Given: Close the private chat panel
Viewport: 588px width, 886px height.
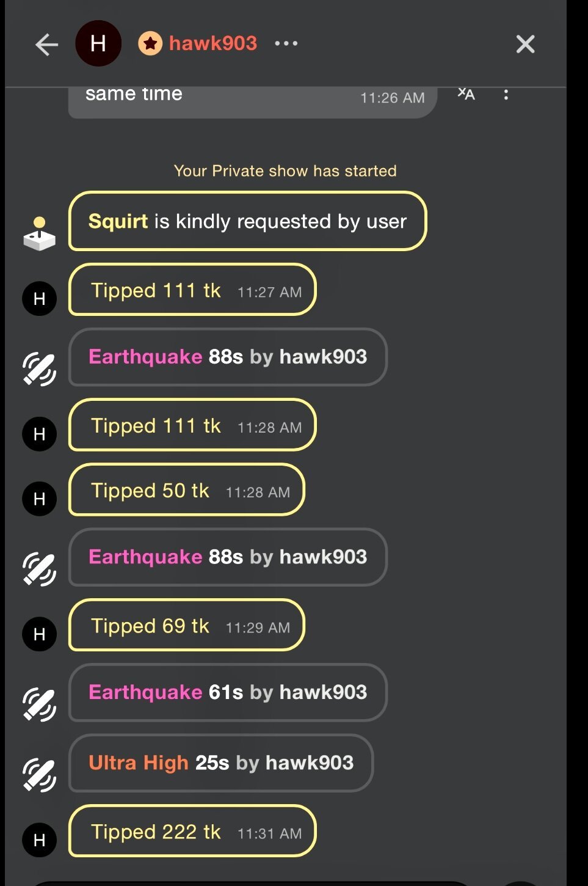Looking at the screenshot, I should (525, 44).
